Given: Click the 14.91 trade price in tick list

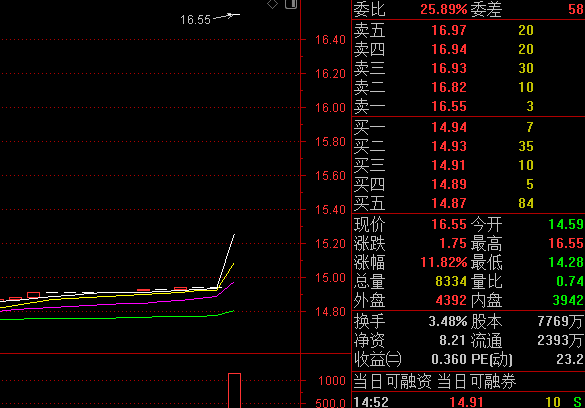Looking at the screenshot, I should pos(466,402).
